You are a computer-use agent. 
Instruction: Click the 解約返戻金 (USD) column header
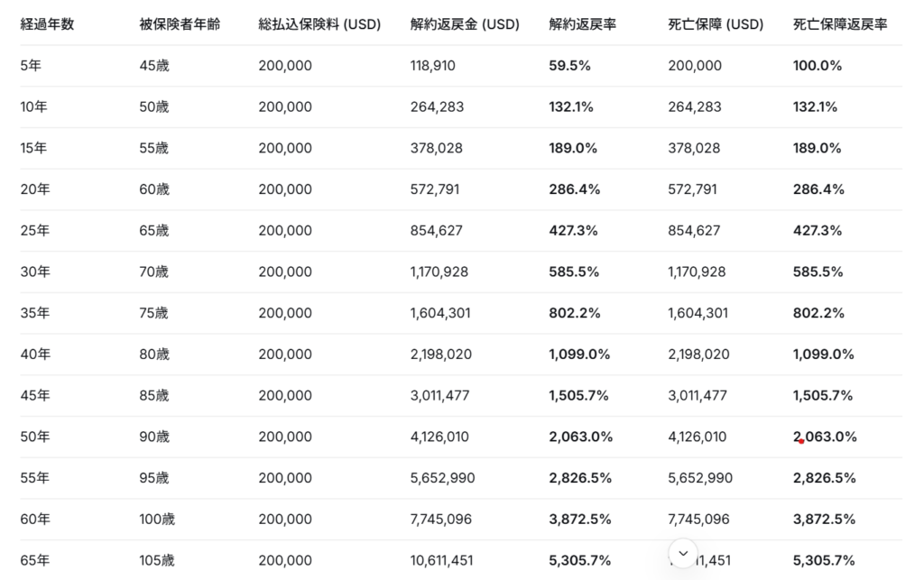click(465, 24)
